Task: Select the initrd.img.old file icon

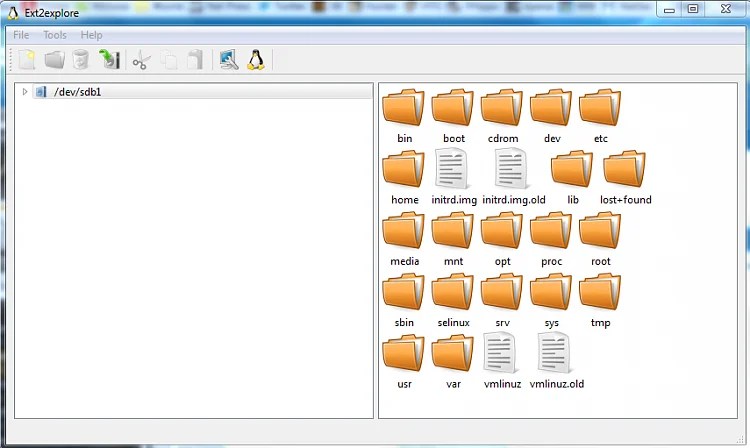Action: coord(511,168)
